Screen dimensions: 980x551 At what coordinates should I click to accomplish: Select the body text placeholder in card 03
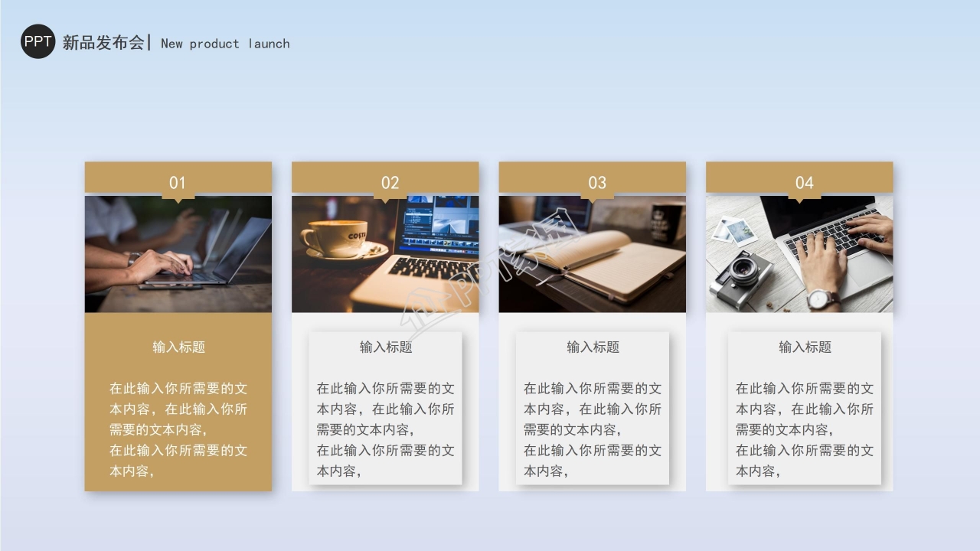click(x=592, y=429)
